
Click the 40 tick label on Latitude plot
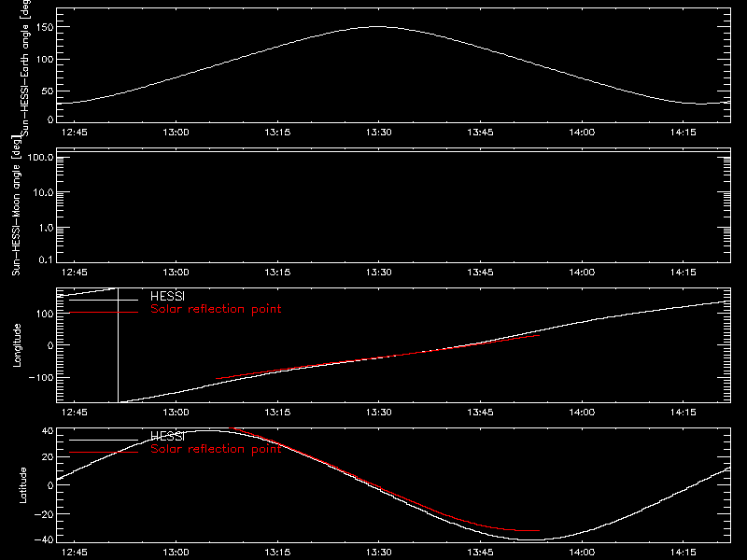[48, 431]
